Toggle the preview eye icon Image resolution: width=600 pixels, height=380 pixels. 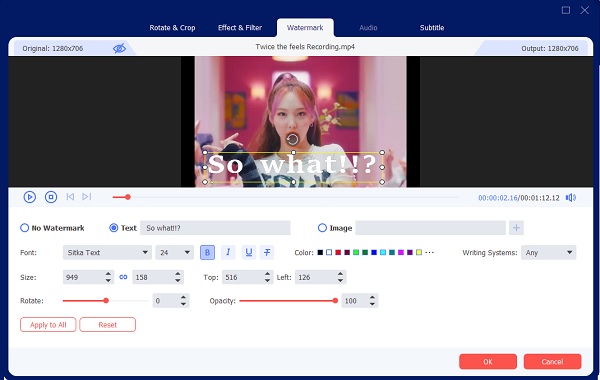(x=119, y=48)
